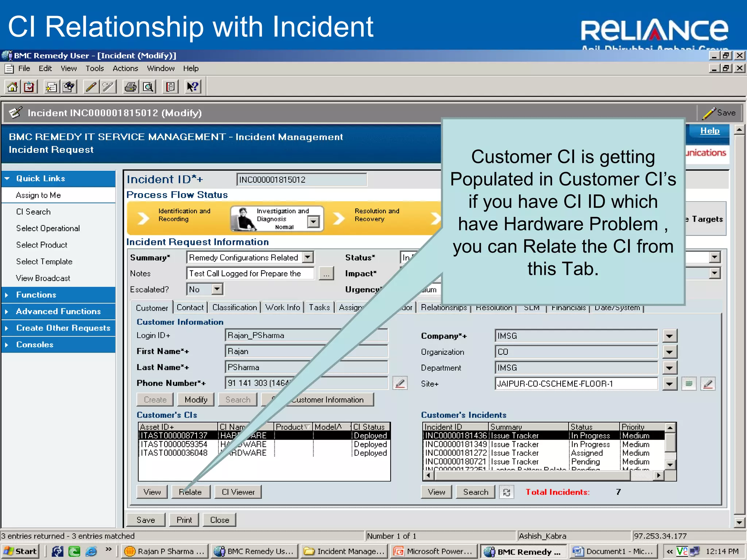Click the Notes ellipsis expand button
The image size is (747, 560).
click(x=326, y=273)
